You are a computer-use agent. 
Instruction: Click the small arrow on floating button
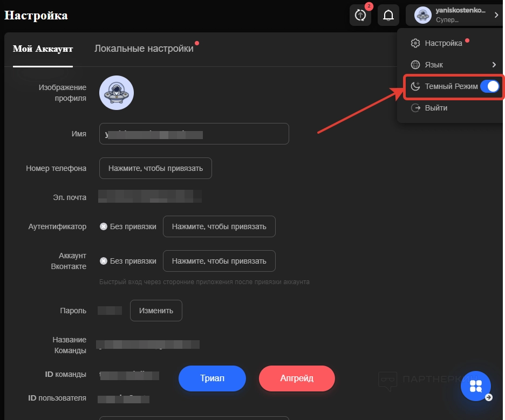488,398
